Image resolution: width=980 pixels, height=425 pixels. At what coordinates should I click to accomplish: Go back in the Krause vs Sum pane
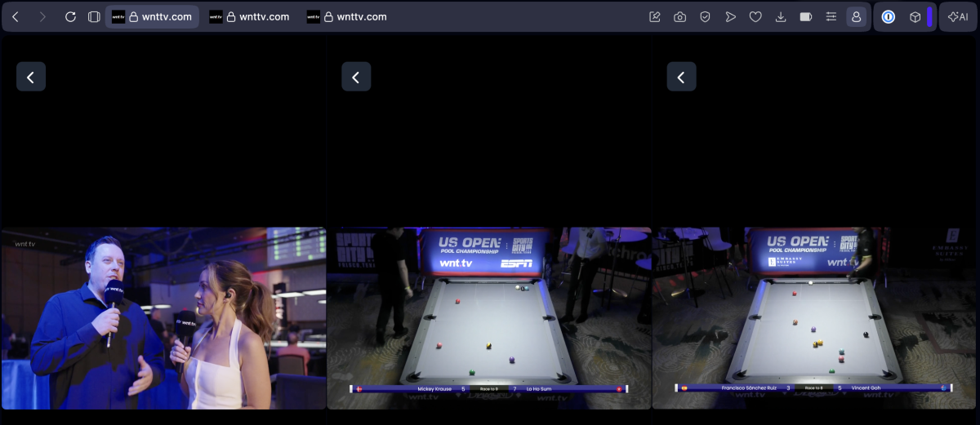tap(356, 77)
